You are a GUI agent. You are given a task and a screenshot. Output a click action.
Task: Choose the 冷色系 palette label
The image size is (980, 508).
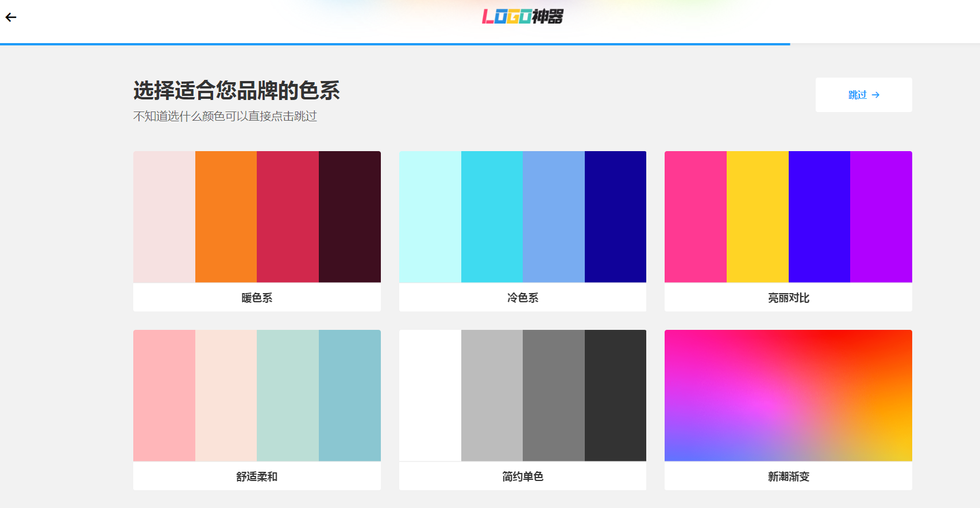pyautogui.click(x=522, y=298)
